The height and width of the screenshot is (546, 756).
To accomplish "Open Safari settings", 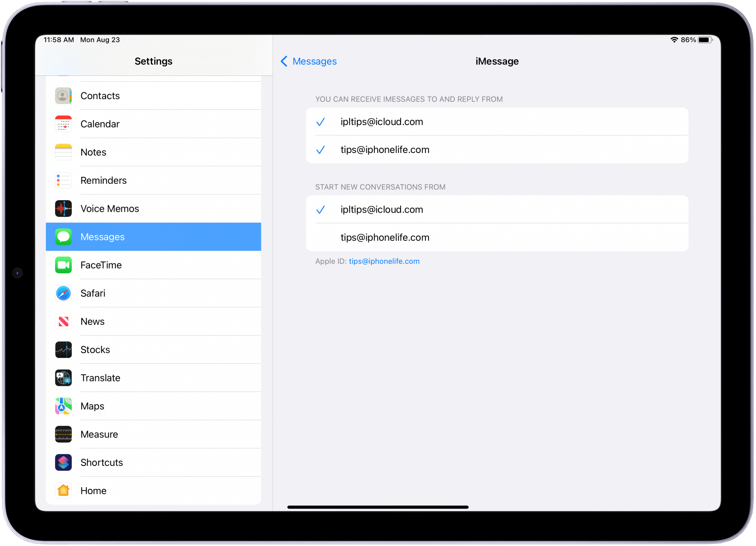I will [154, 293].
